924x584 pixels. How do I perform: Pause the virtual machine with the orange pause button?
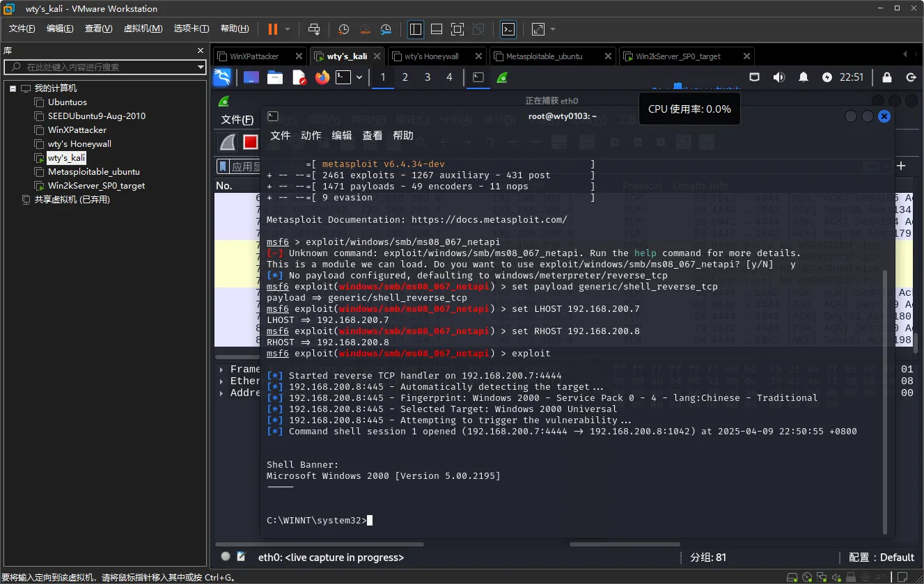point(273,29)
